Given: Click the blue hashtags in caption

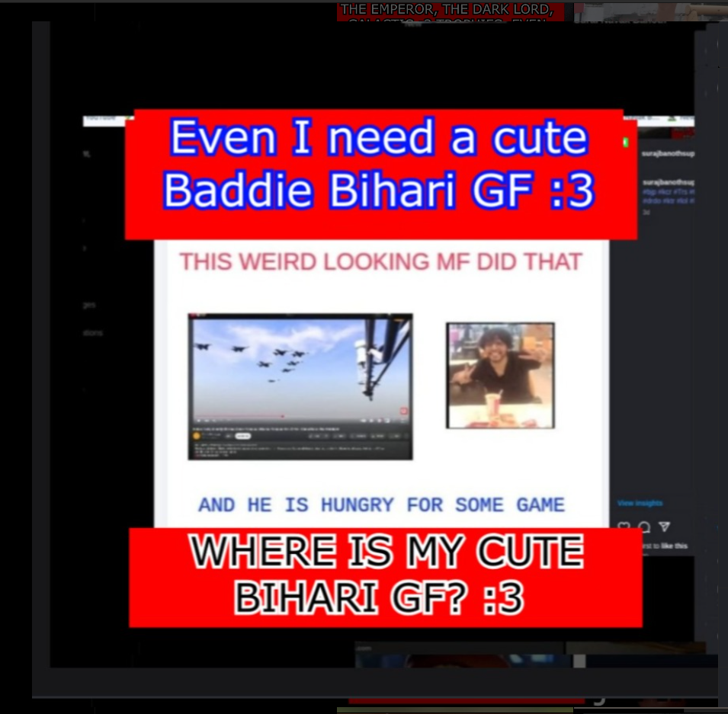Looking at the screenshot, I should click(668, 197).
